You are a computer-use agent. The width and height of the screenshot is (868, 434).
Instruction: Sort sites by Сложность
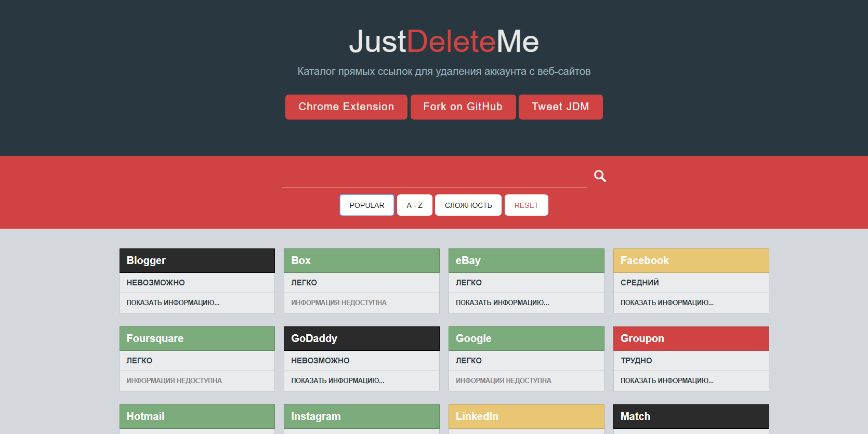point(468,205)
